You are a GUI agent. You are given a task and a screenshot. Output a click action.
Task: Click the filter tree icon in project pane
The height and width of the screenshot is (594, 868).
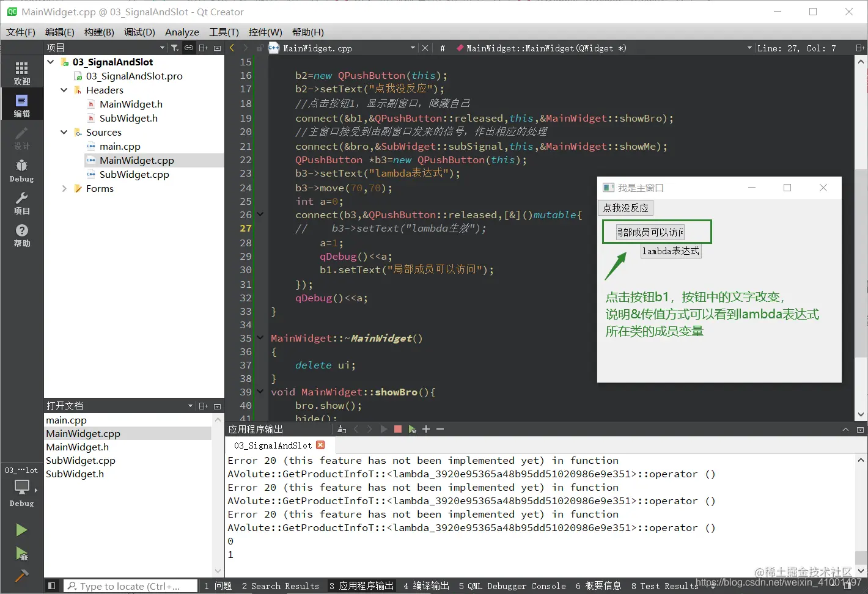click(x=175, y=48)
